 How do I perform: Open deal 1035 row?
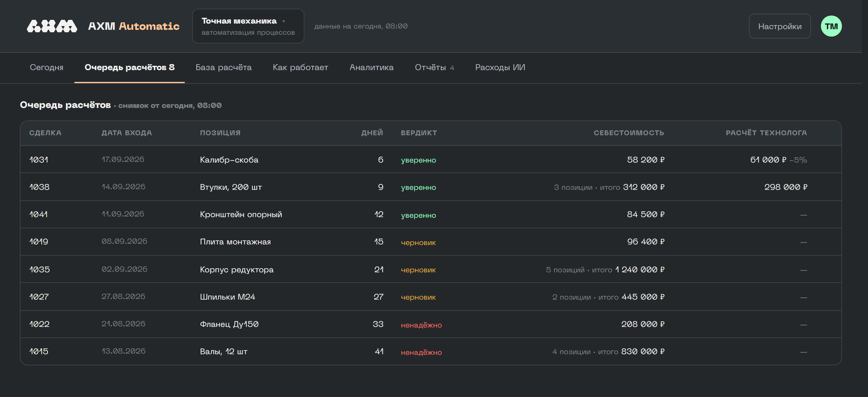(431, 269)
